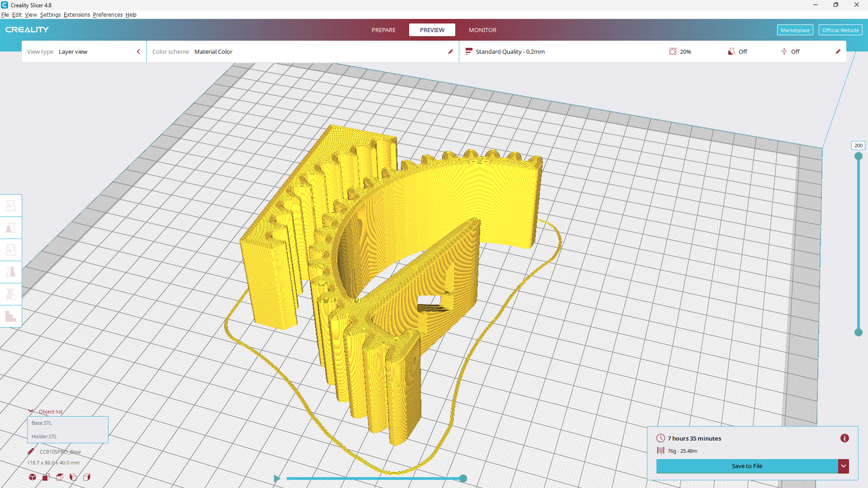Click the Save to File button

click(x=747, y=466)
